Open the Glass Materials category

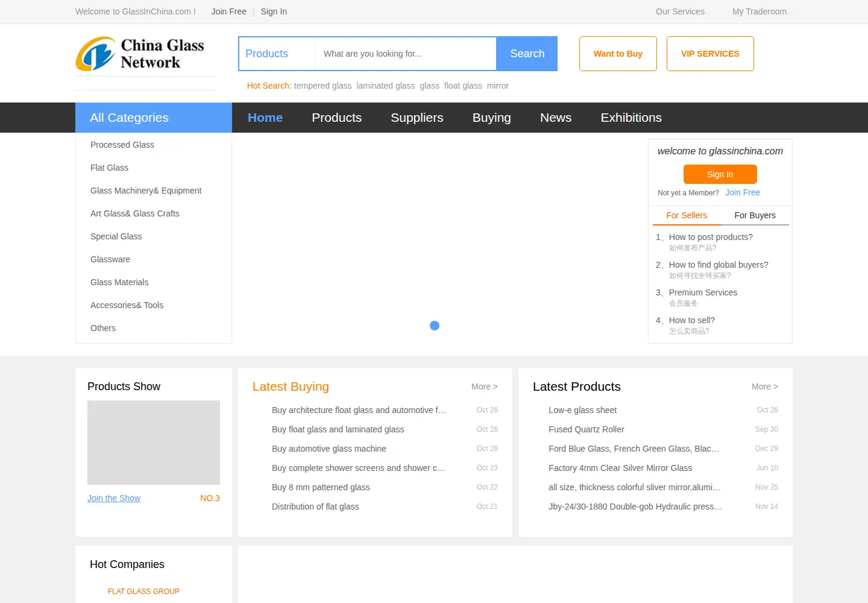[119, 282]
